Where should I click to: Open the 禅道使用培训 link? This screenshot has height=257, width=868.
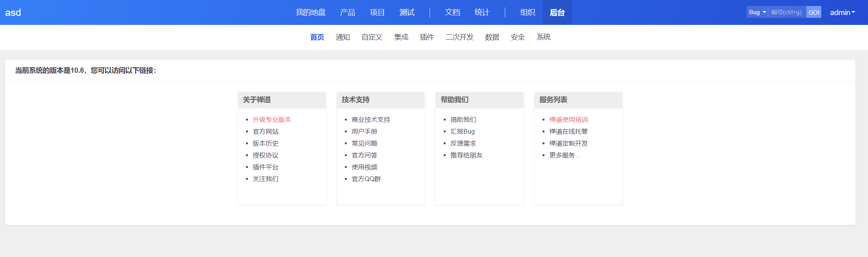tap(569, 119)
